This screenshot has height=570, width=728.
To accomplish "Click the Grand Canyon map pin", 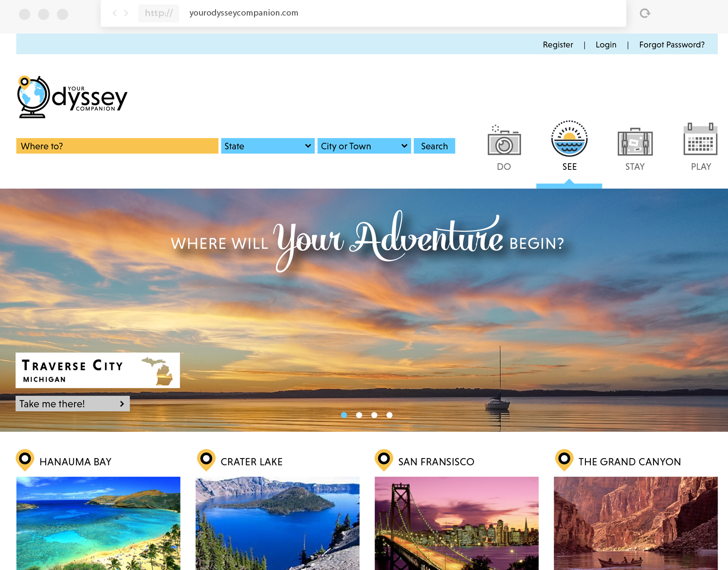I will click(564, 460).
